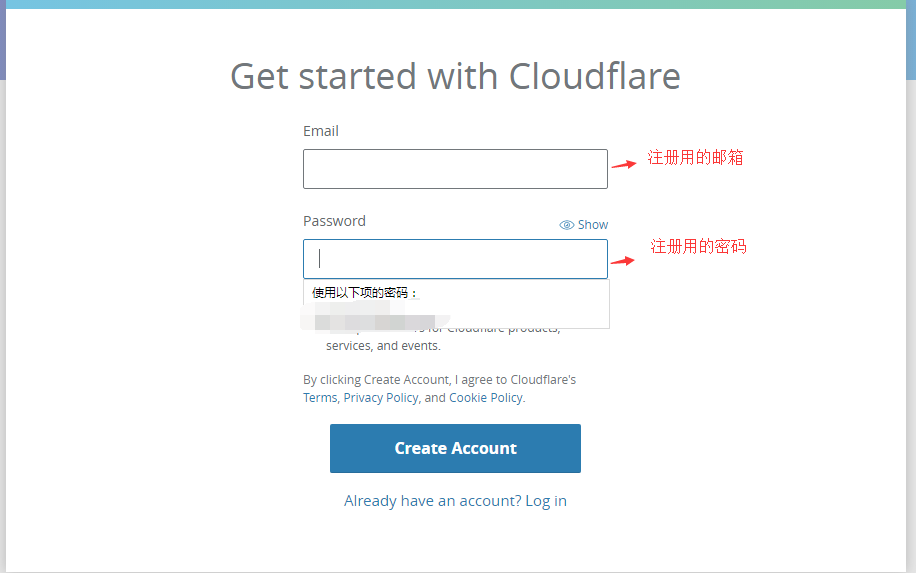
Task: Follow the Already have an account? Log in link
Action: 455,501
